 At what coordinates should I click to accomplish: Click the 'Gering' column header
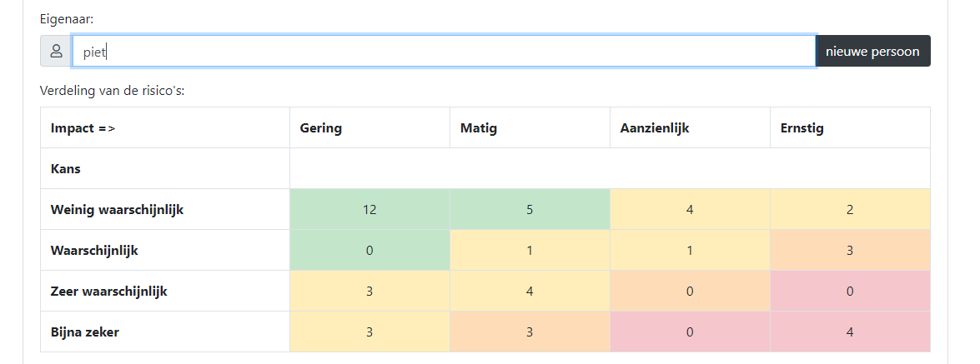[370, 128]
